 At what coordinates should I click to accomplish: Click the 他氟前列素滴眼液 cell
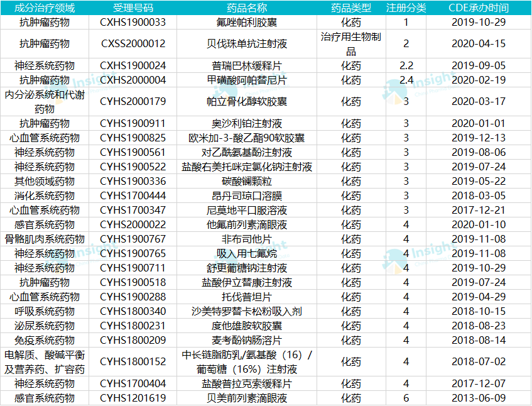[x=247, y=225]
